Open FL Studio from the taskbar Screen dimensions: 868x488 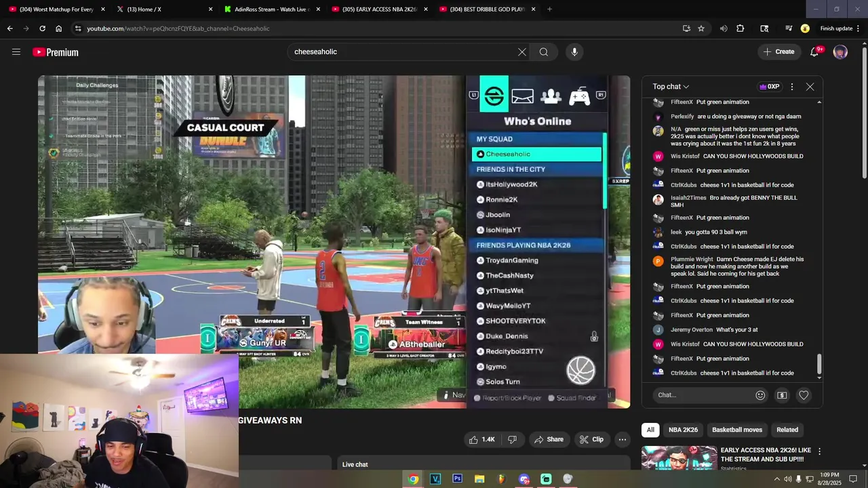point(502,479)
